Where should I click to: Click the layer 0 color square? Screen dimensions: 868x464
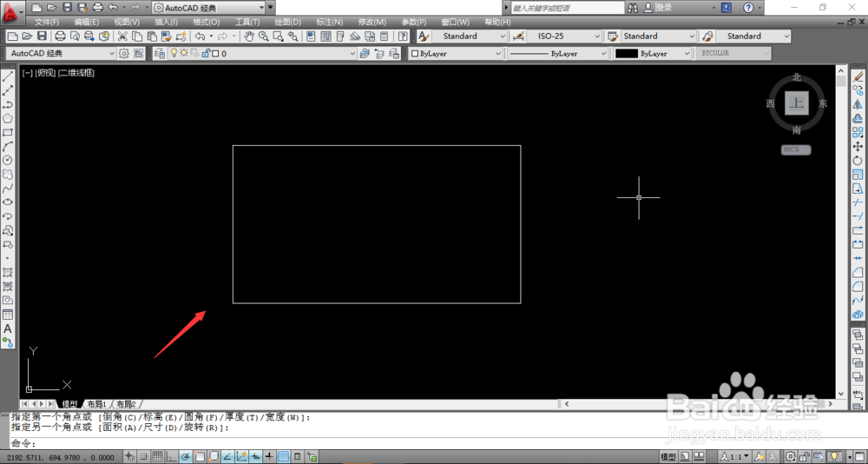coord(216,54)
